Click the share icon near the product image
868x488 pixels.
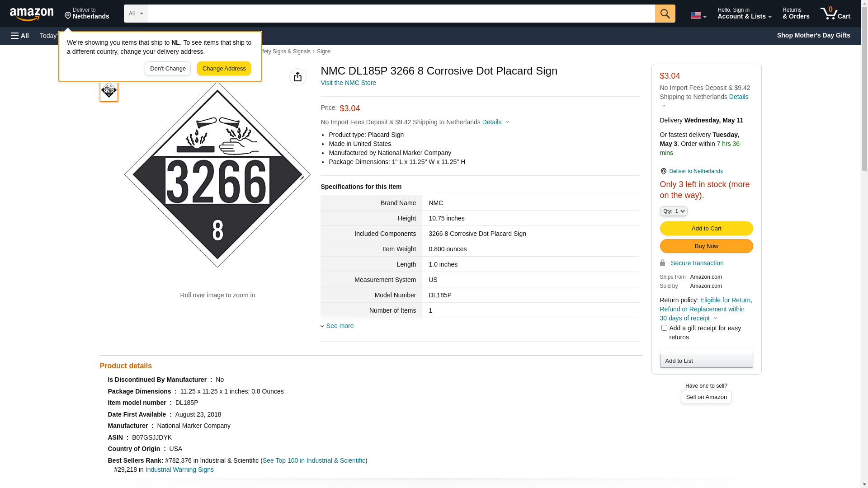pyautogui.click(x=297, y=77)
